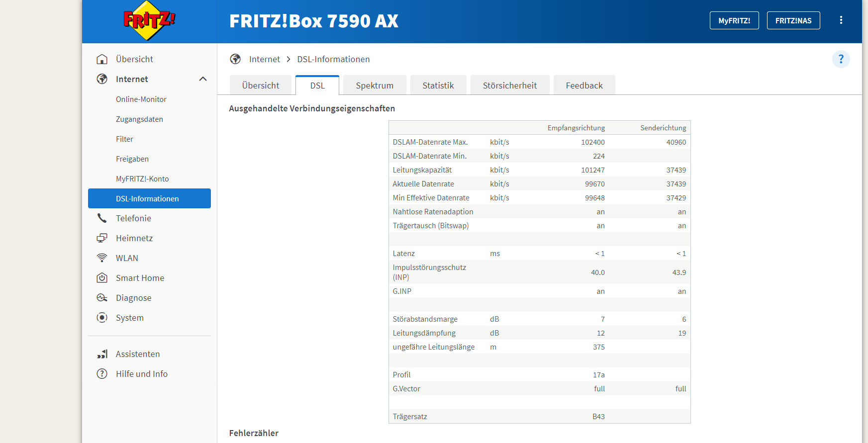This screenshot has height=443, width=868.
Task: Click the Assistenten icon
Action: click(102, 354)
